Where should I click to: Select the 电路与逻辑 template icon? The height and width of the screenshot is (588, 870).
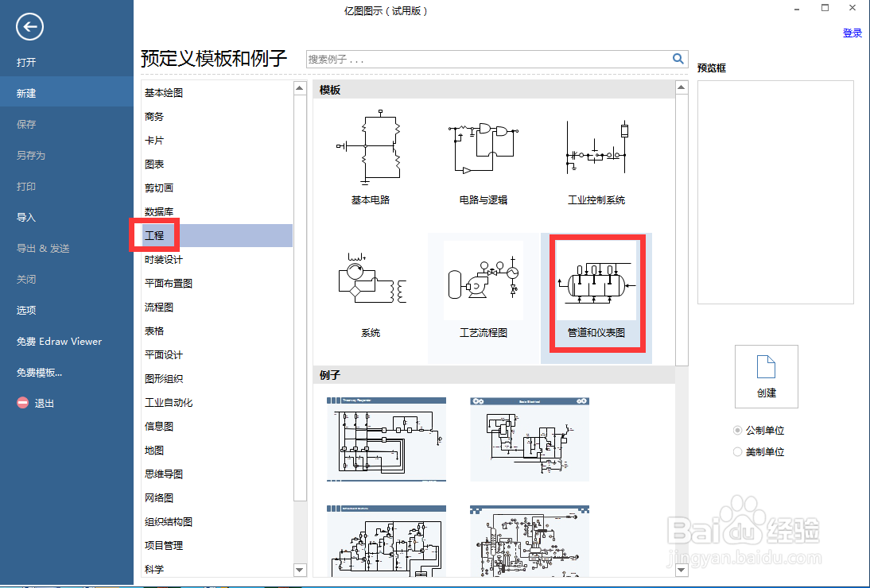tap(483, 147)
